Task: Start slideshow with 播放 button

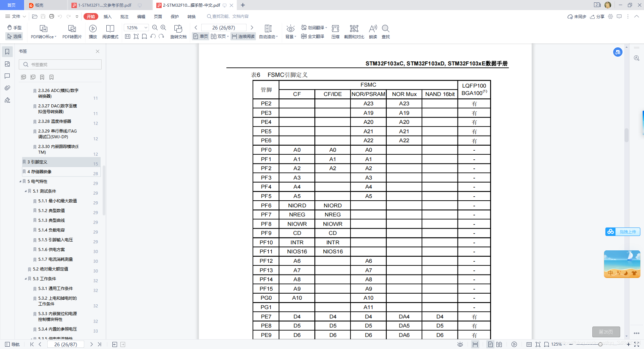Action: [x=93, y=32]
